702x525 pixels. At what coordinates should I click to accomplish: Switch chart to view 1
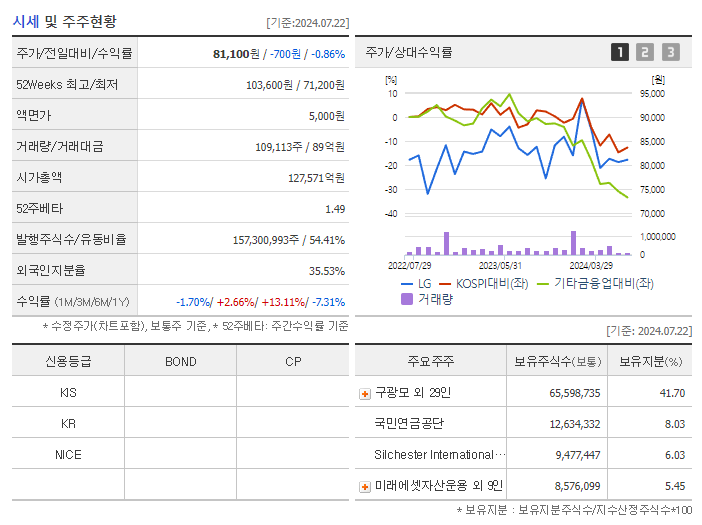pyautogui.click(x=620, y=52)
